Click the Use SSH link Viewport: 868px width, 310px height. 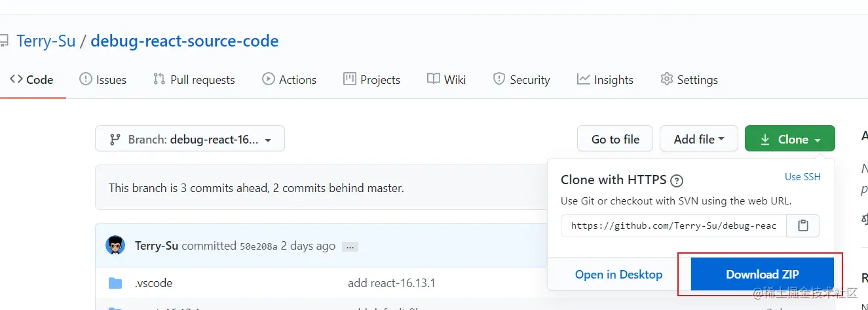tap(802, 177)
